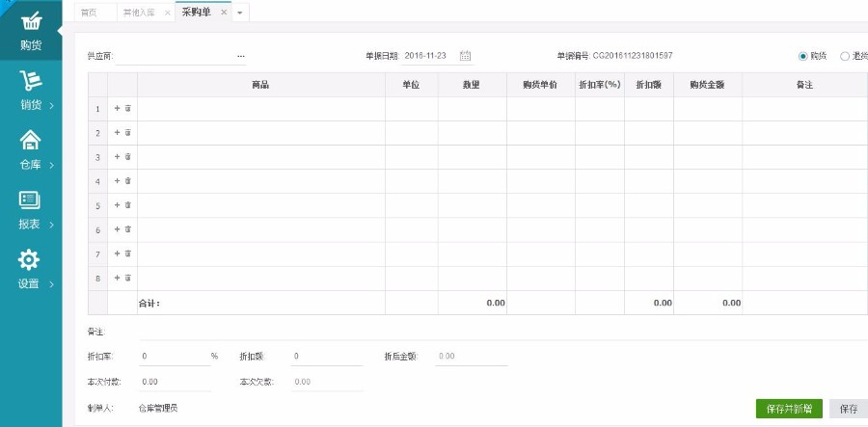Click the 保存并新增 button
The image size is (868, 427).
(789, 409)
